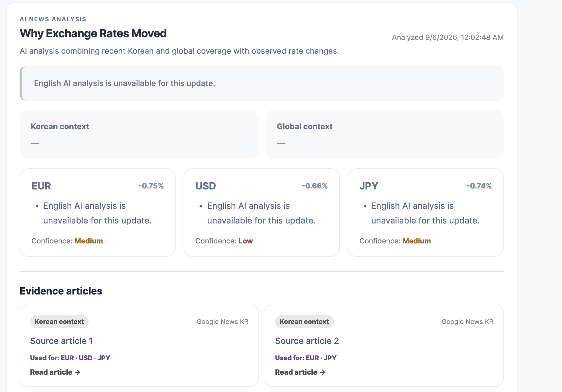Screen dimensions: 562x392
Task: Select the 'Source article 1' title
Action: 61,341
